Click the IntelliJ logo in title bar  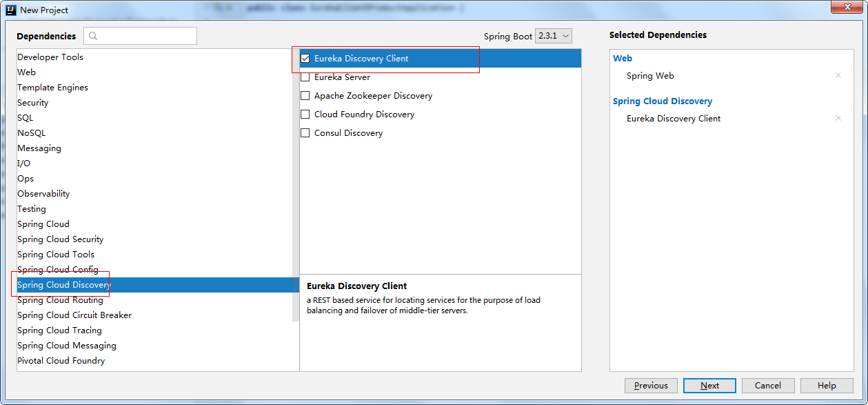(x=11, y=10)
